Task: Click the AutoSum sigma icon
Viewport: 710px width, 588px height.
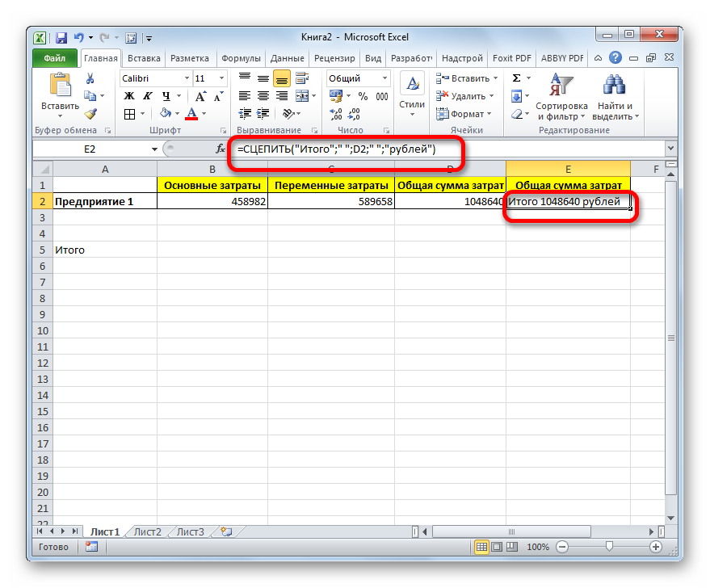Action: [515, 78]
